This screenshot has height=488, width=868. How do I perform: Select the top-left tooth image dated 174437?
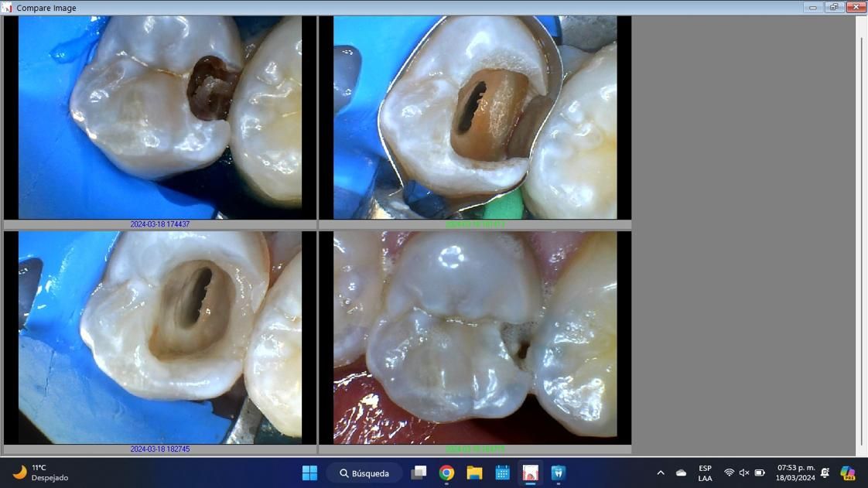pos(160,118)
